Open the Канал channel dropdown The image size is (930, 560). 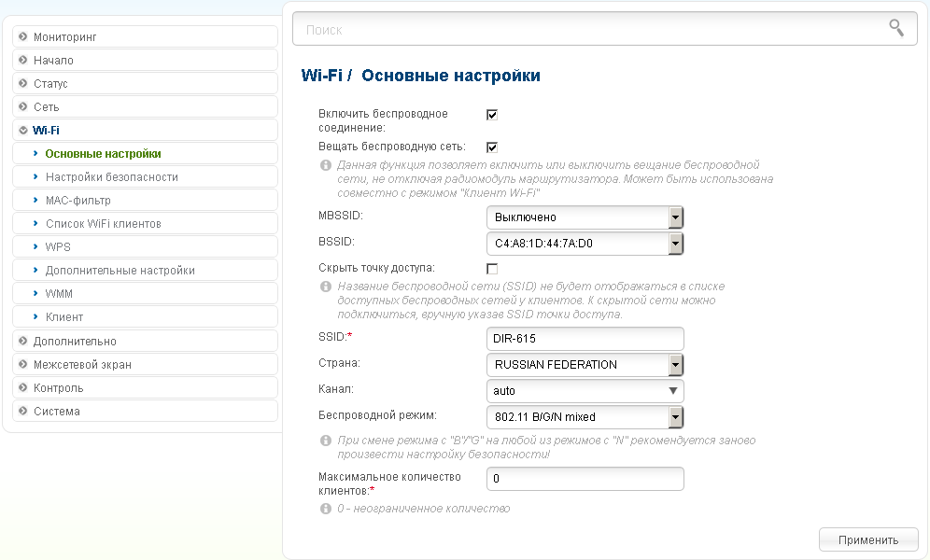(585, 391)
